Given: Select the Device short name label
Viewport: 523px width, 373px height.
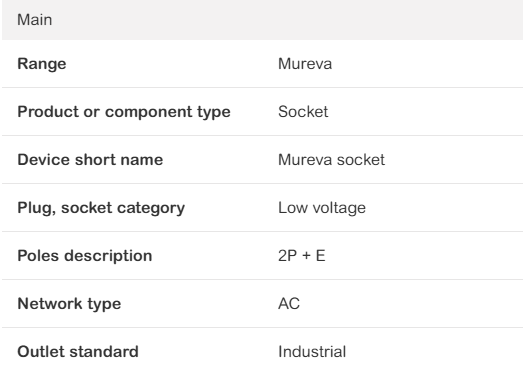Looking at the screenshot, I should 90,159.
